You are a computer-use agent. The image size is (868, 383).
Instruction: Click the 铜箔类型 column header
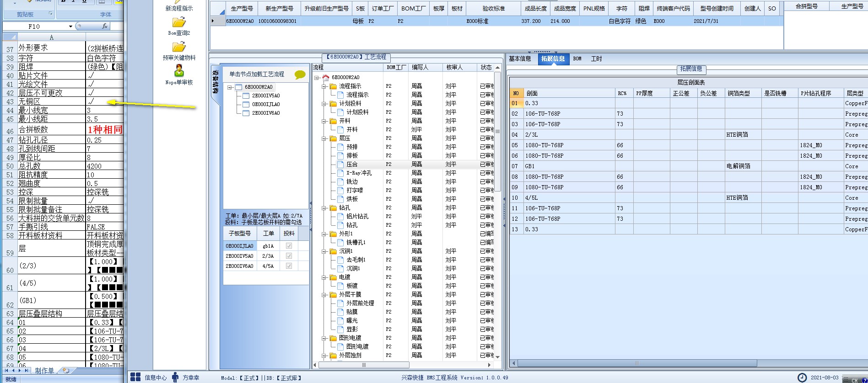pyautogui.click(x=743, y=93)
